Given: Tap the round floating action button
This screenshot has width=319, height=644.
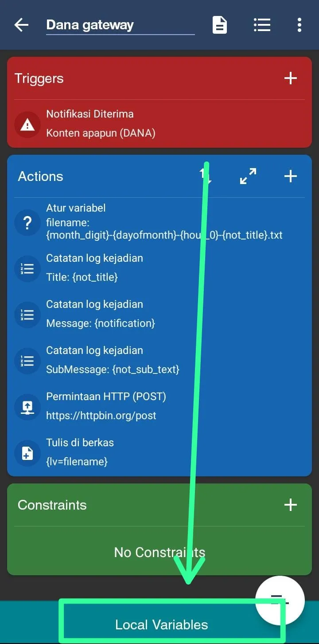Looking at the screenshot, I should tap(280, 601).
